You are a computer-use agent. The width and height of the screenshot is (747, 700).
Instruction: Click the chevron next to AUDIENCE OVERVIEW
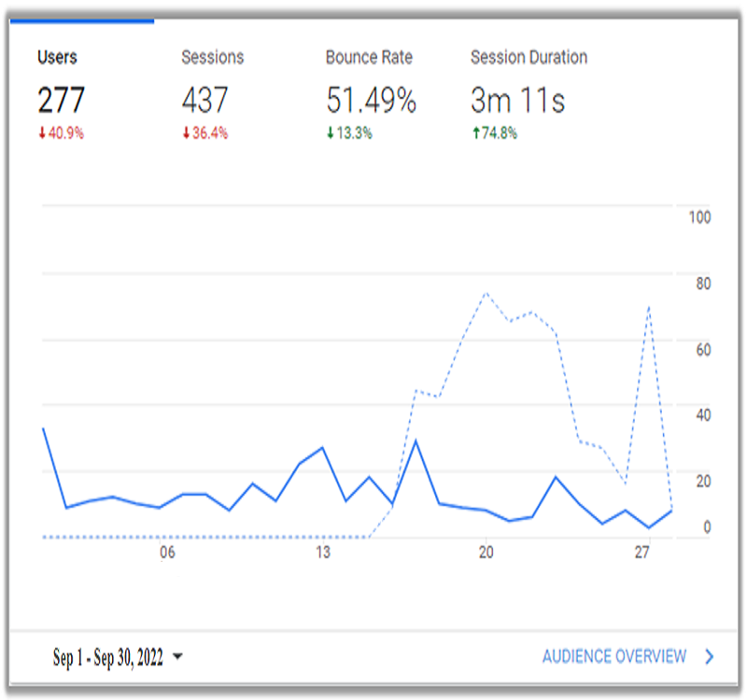pyautogui.click(x=710, y=657)
